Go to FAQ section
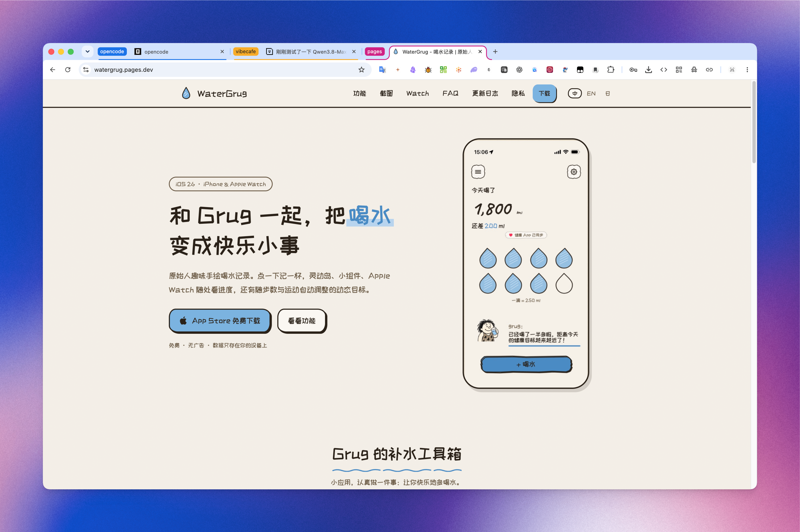 450,93
